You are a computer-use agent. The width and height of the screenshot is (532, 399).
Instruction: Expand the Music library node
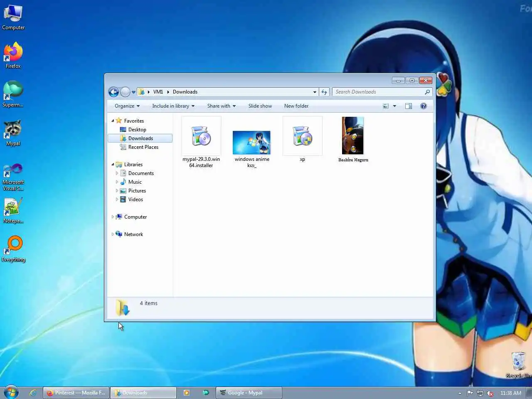click(x=117, y=182)
